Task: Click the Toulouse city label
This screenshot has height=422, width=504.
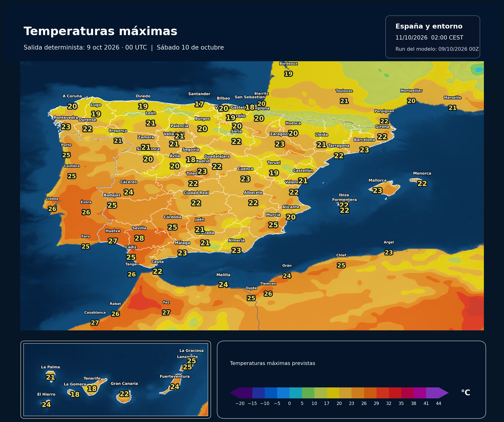Action: pos(344,91)
